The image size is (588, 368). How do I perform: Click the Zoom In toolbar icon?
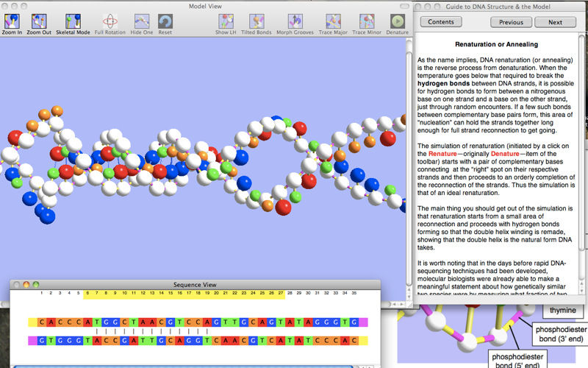12,22
